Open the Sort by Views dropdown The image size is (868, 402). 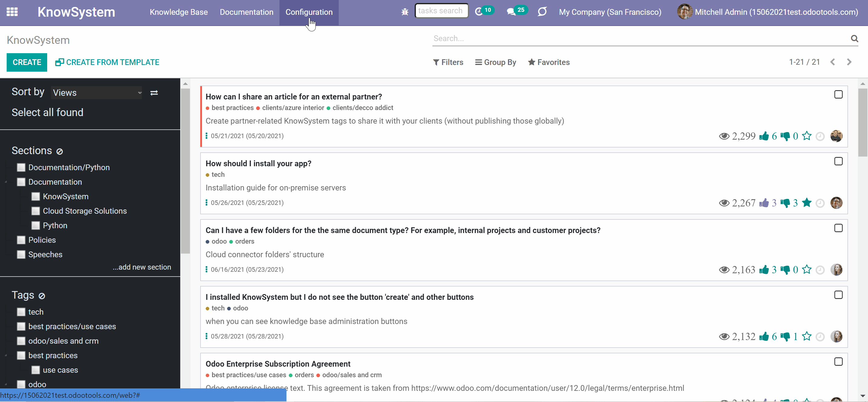click(97, 92)
